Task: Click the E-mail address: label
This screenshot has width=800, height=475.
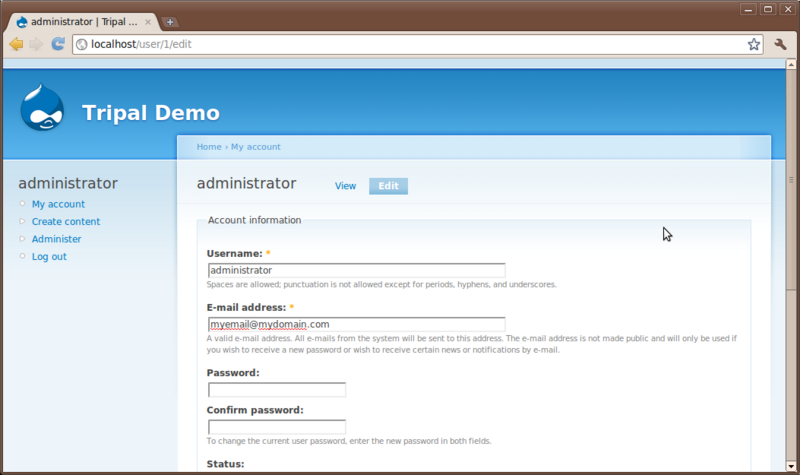Action: point(246,308)
